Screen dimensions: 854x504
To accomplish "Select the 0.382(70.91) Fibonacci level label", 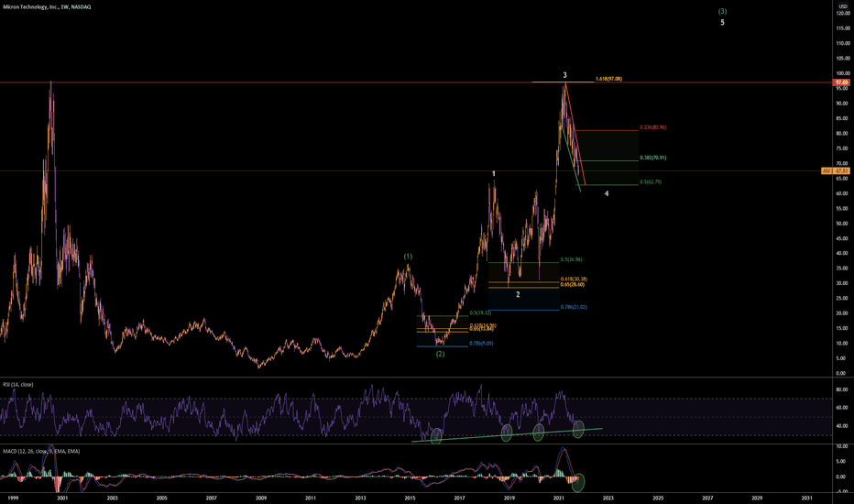I will pyautogui.click(x=653, y=158).
